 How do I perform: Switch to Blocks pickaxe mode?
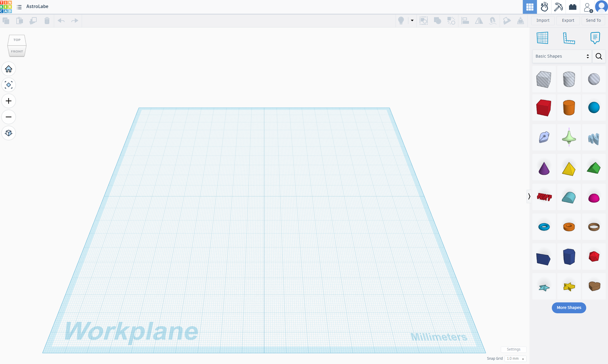(558, 7)
